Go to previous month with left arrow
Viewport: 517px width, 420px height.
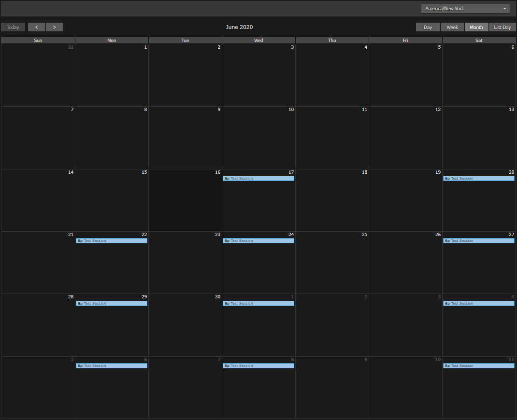pyautogui.click(x=37, y=27)
